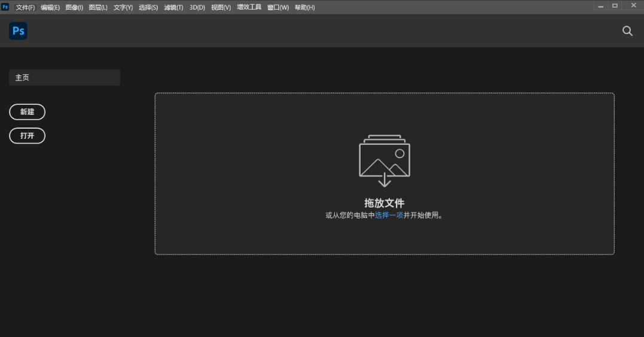This screenshot has height=337, width=644.
Task: Maximize the Photoshop window
Action: (615, 6)
